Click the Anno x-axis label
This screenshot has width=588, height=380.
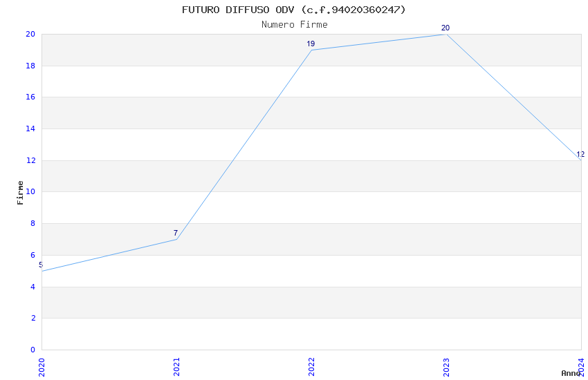pos(571,373)
